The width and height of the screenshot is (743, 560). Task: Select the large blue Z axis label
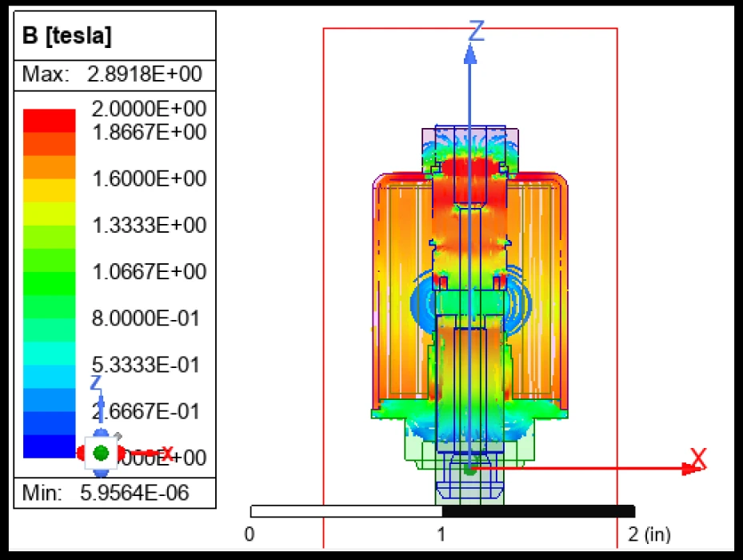[x=477, y=31]
